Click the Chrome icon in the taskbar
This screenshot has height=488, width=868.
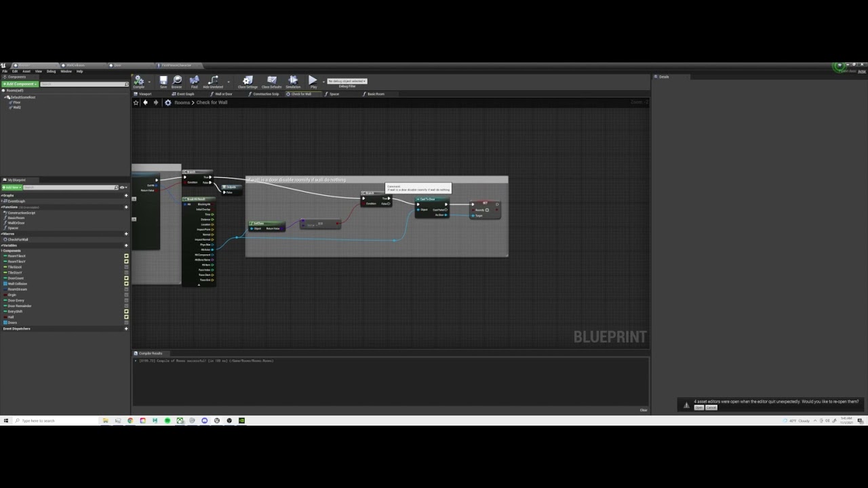click(130, 420)
